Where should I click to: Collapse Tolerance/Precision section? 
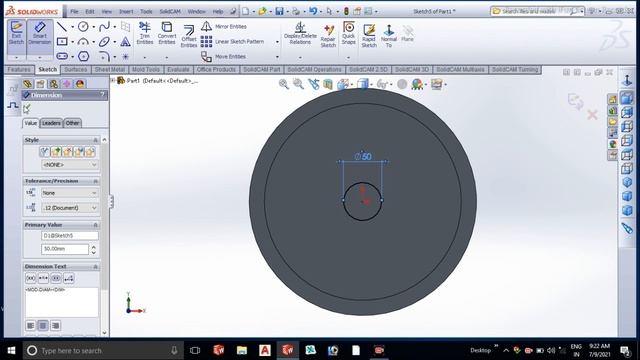96,181
